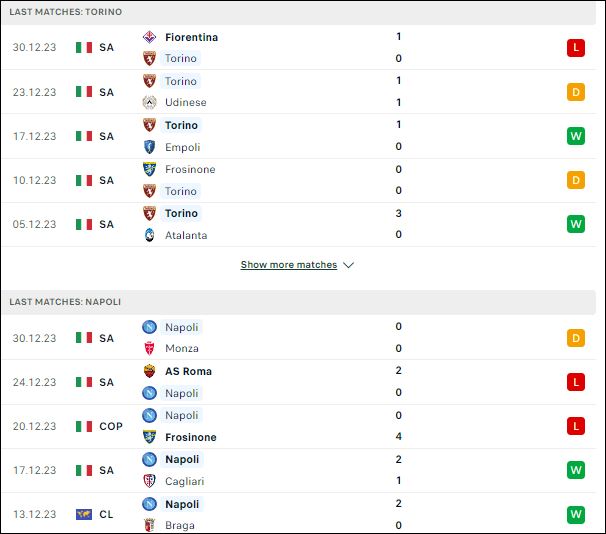This screenshot has width=606, height=534.
Task: Click the Italian flag in 20.12.23 COP row
Action: click(x=84, y=427)
